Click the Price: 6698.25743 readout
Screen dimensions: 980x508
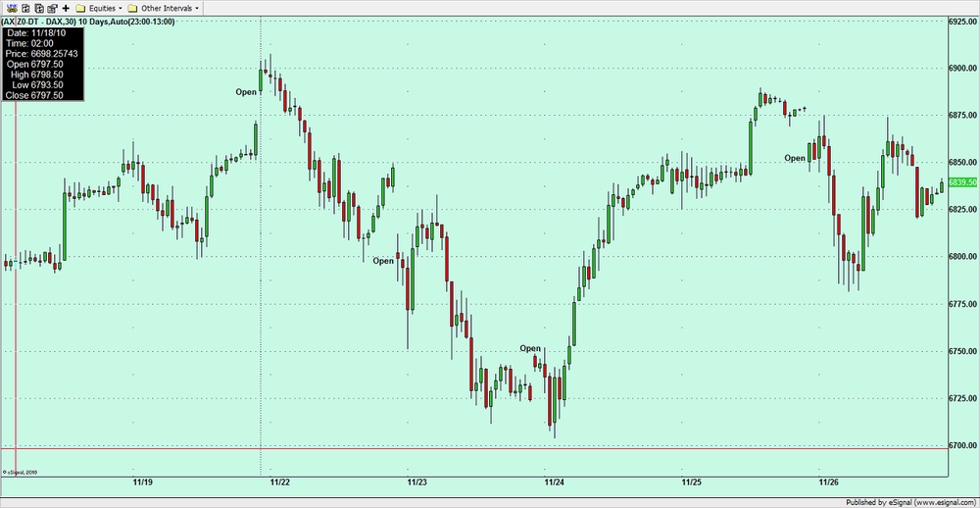click(x=41, y=54)
